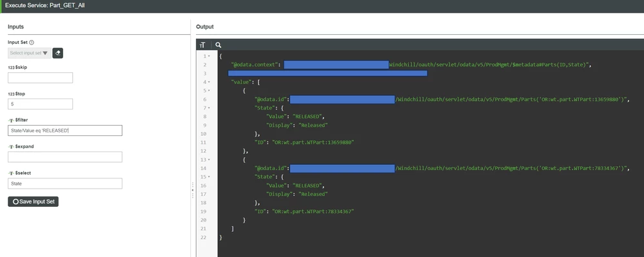Click the "@odata.context" key on line 2
The height and width of the screenshot is (257, 644).
(x=255, y=65)
